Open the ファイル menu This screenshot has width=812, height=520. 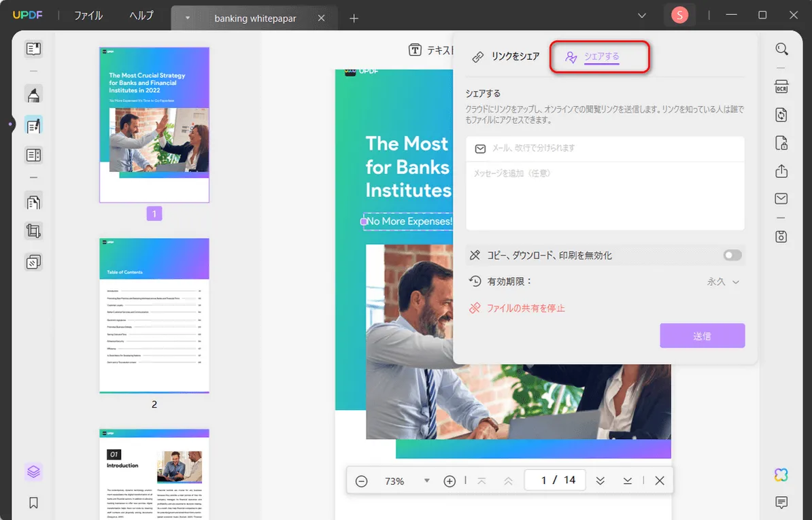88,16
